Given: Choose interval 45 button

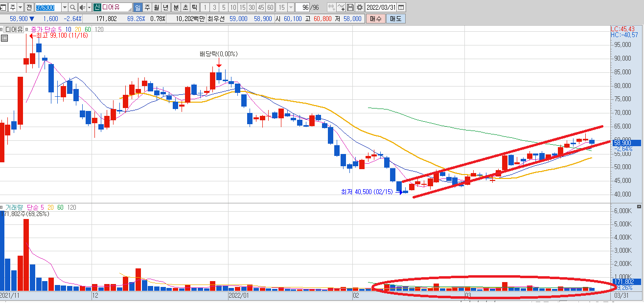Looking at the screenshot, I should tap(260, 7).
